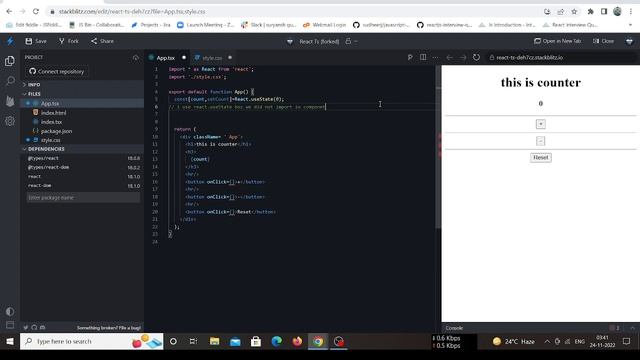
Task: Go back in the preview pane
Action: (x=449, y=58)
